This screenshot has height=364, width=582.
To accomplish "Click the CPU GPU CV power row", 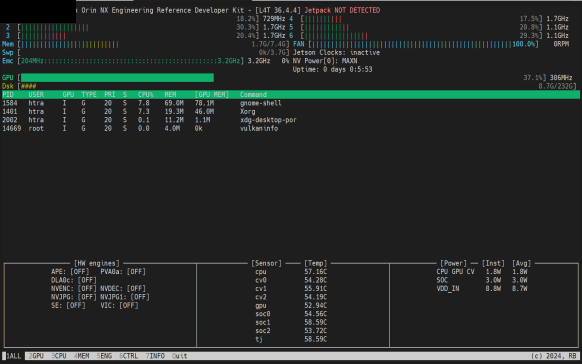I will click(482, 272).
